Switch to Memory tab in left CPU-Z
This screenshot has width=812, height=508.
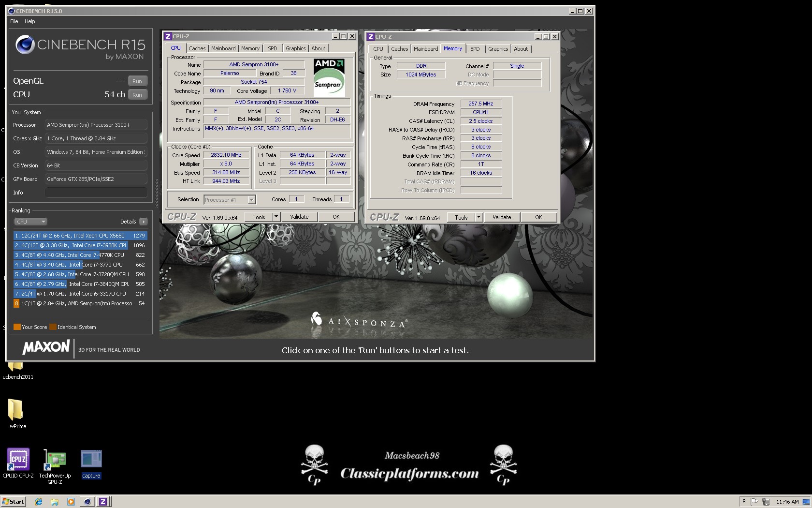250,48
